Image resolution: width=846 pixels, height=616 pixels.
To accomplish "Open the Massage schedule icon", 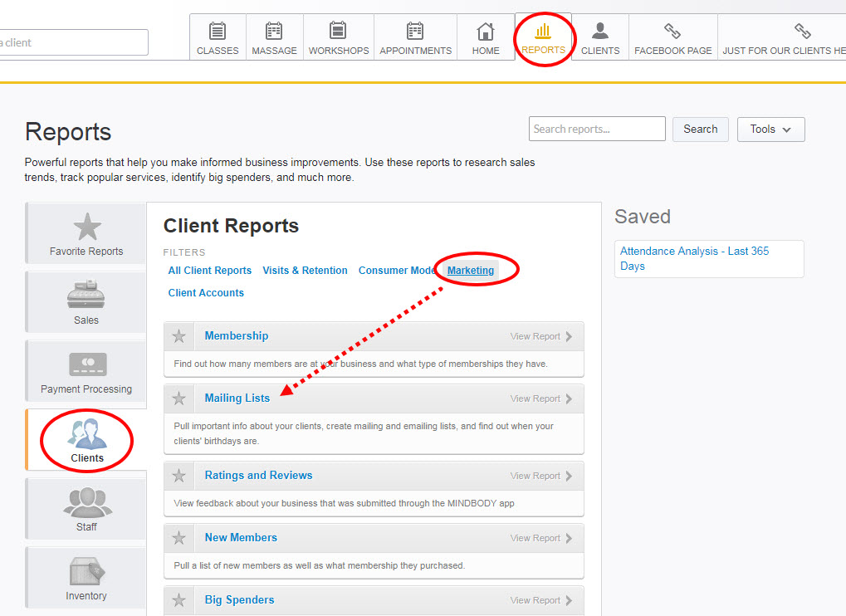I will (x=274, y=32).
